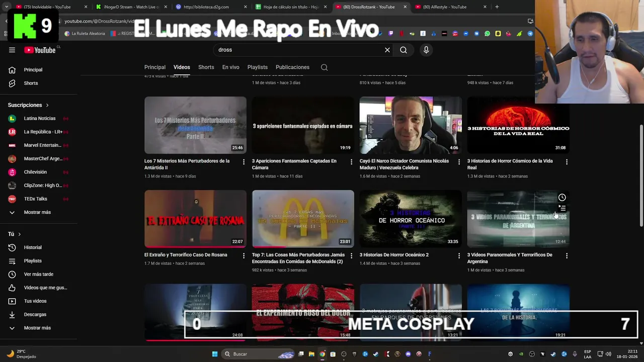Open Marvel Entertainment subscription channel
Image resolution: width=644 pixels, height=362 pixels.
[x=39, y=145]
